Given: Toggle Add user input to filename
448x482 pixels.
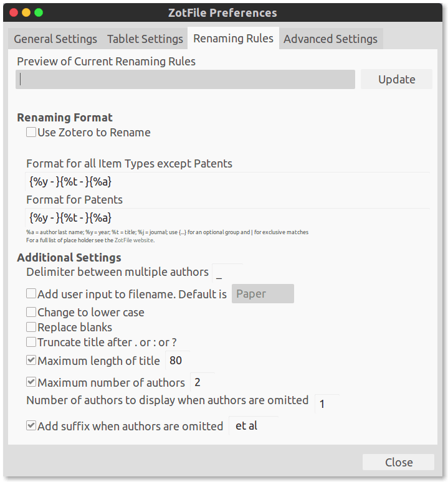Looking at the screenshot, I should tap(31, 294).
